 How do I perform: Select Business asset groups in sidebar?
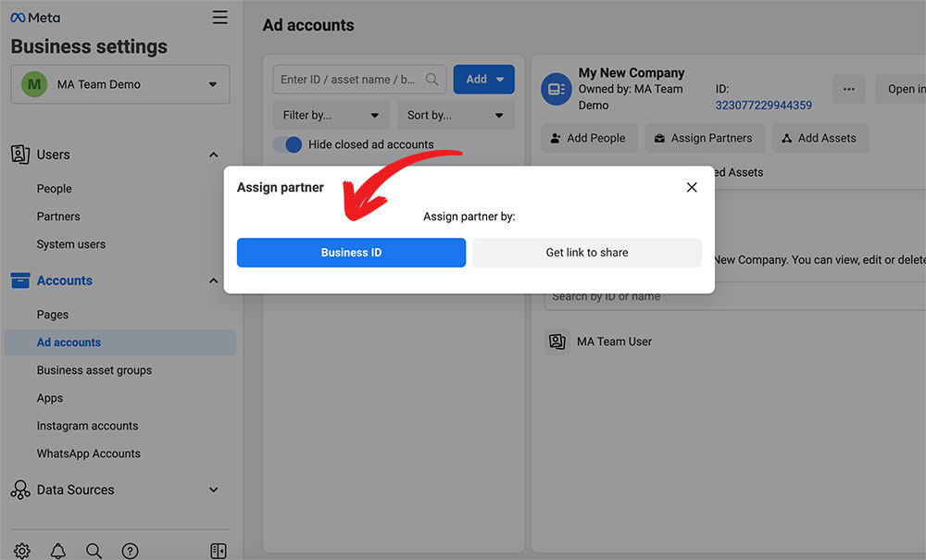[94, 370]
